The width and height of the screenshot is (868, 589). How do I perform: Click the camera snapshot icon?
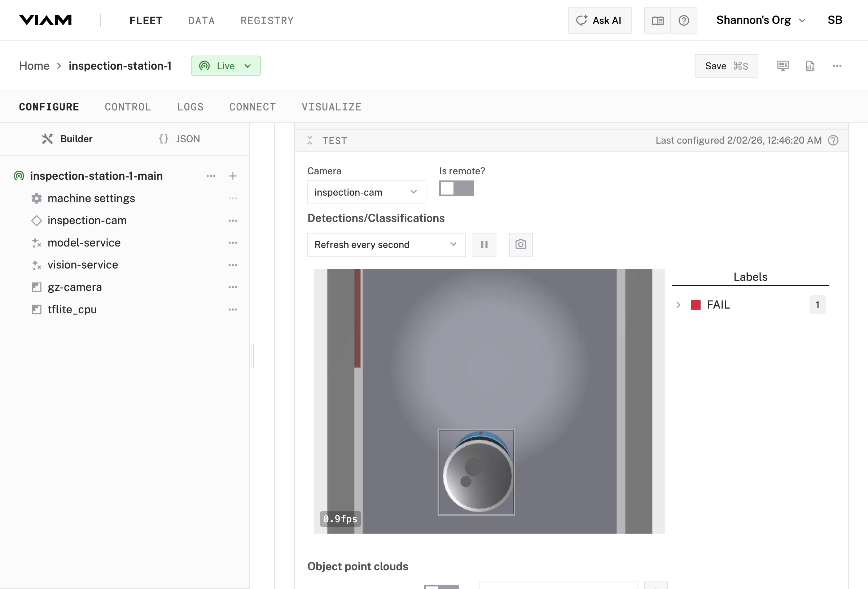[x=521, y=244]
